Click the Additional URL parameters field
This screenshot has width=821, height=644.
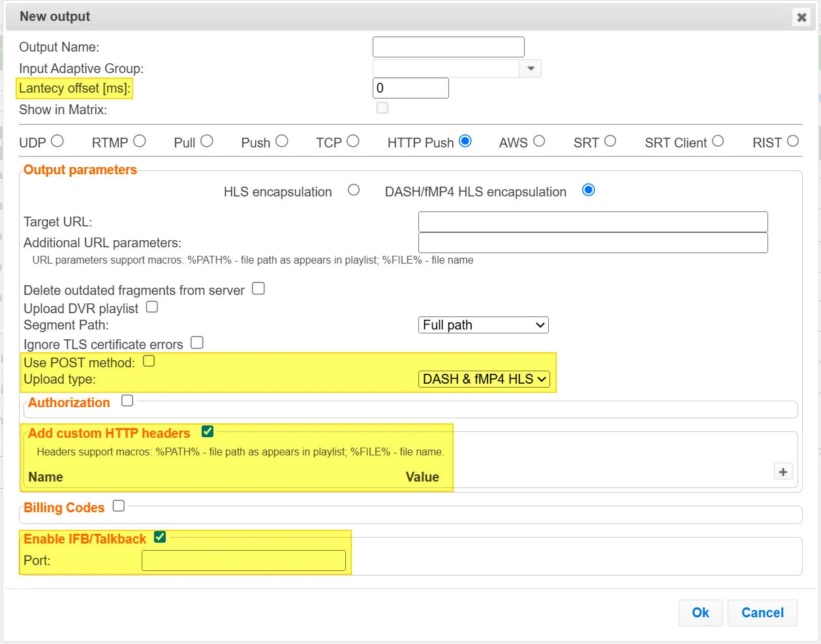pos(593,243)
